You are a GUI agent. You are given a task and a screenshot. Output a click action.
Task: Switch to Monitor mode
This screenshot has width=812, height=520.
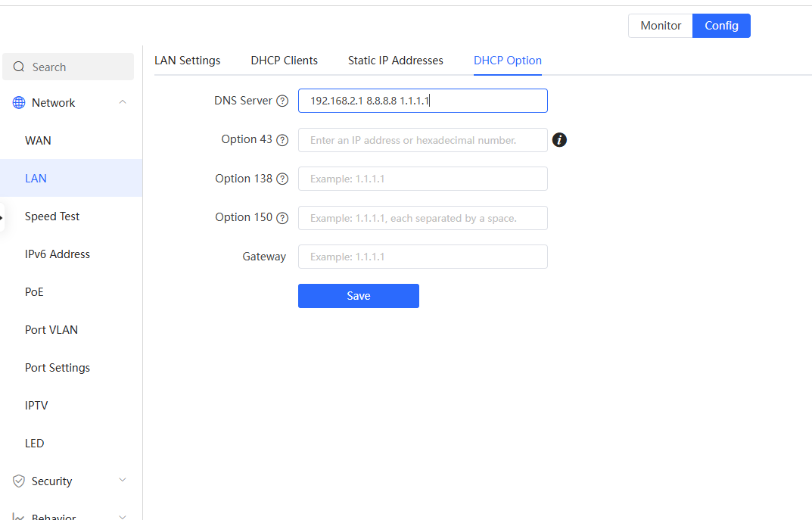pos(660,26)
